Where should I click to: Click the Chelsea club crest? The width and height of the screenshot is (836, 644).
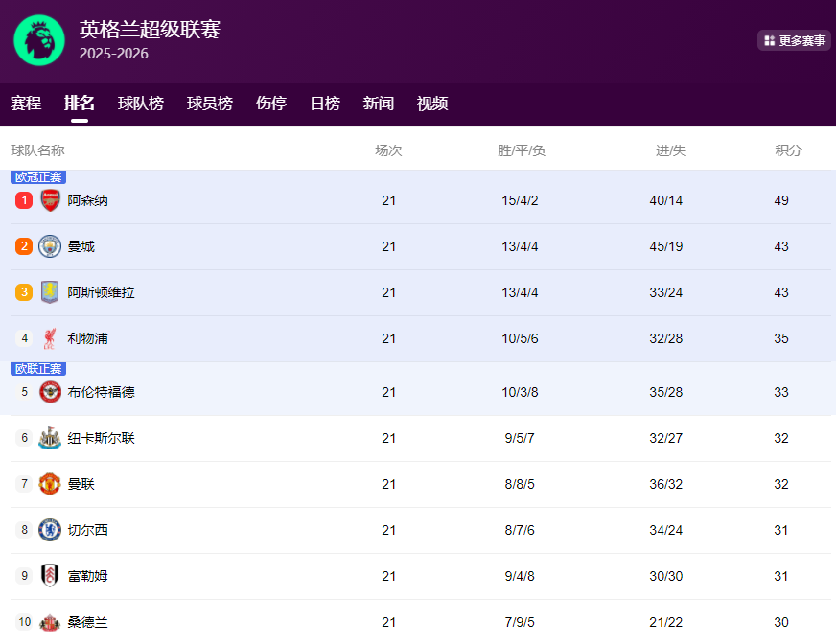pyautogui.click(x=50, y=530)
